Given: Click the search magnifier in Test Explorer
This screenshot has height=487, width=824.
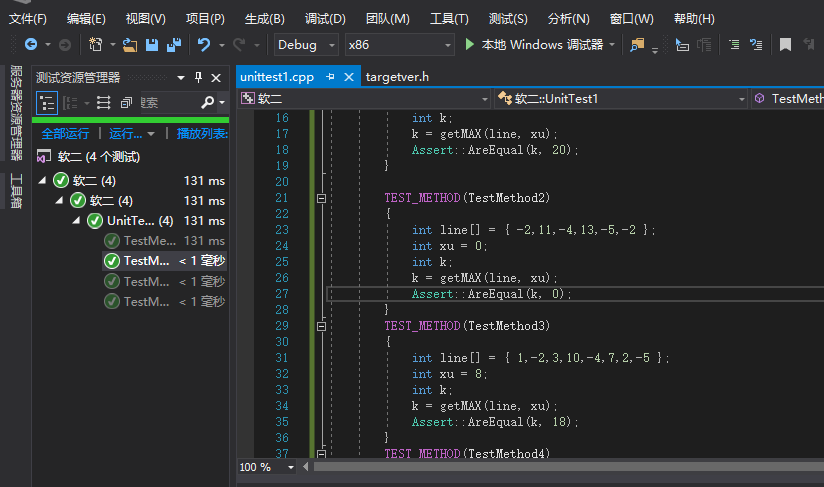Looking at the screenshot, I should click(x=207, y=102).
